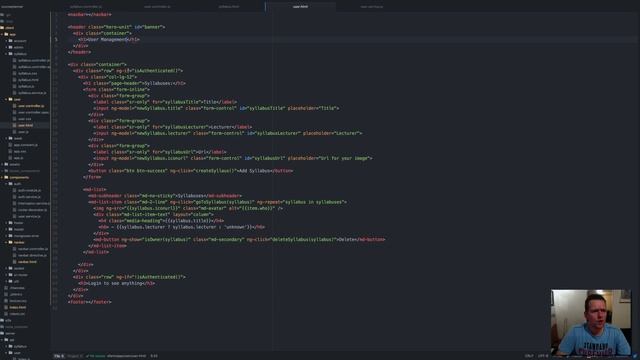The width and height of the screenshot is (640, 360).
Task: Click the file path in the status bar
Action: click(x=127, y=356)
